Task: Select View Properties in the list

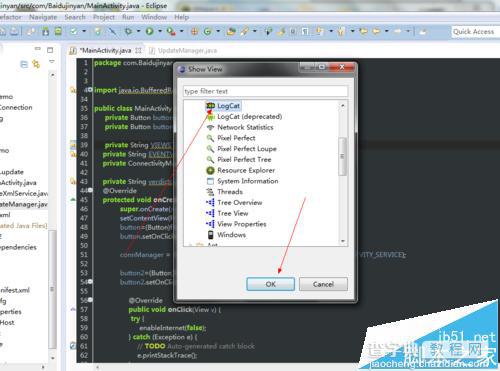Action: pos(242,224)
